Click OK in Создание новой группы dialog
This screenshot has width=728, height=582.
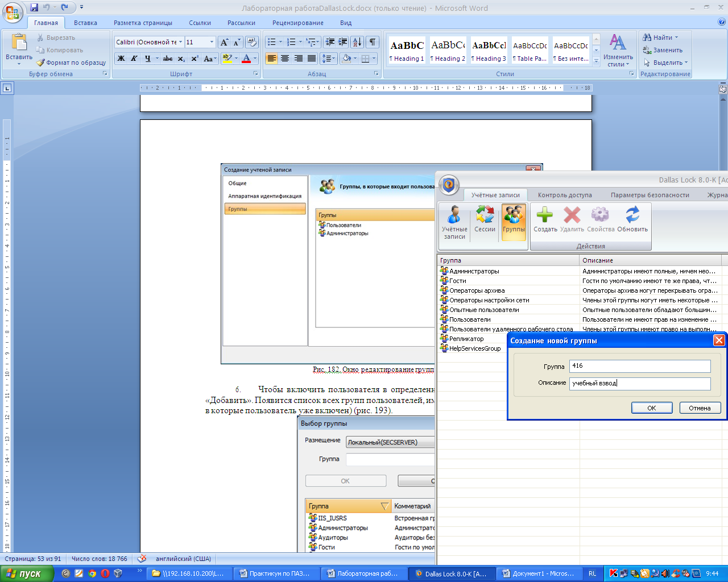coord(652,408)
